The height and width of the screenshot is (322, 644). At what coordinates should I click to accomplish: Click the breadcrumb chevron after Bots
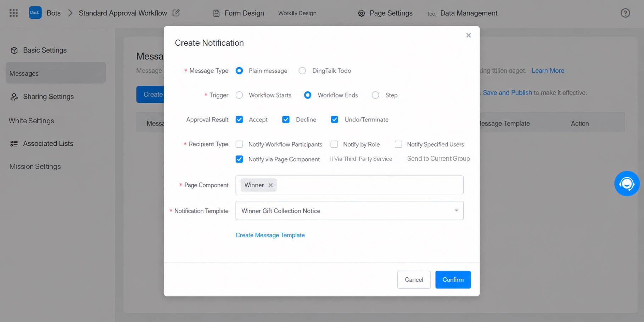70,13
